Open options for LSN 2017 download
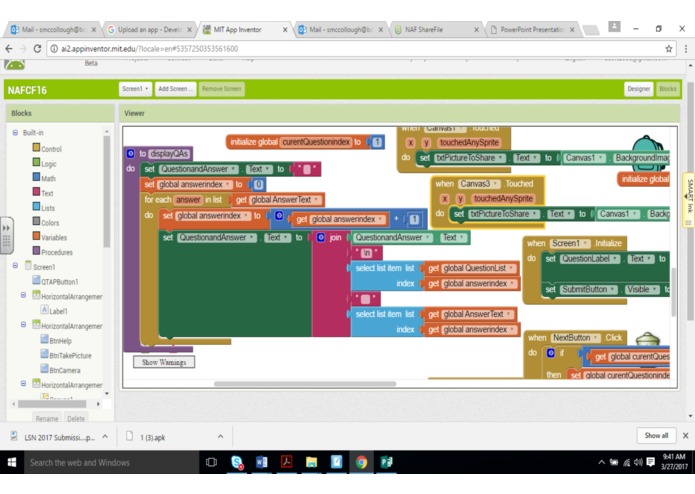 pos(105,436)
